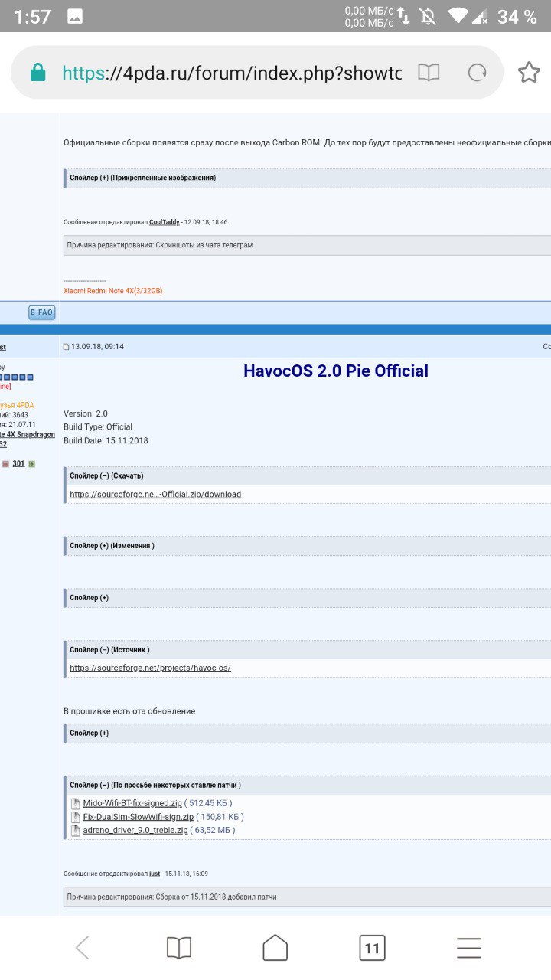The width and height of the screenshot is (551, 980).
Task: Bookmark page with the star icon
Action: (x=529, y=73)
